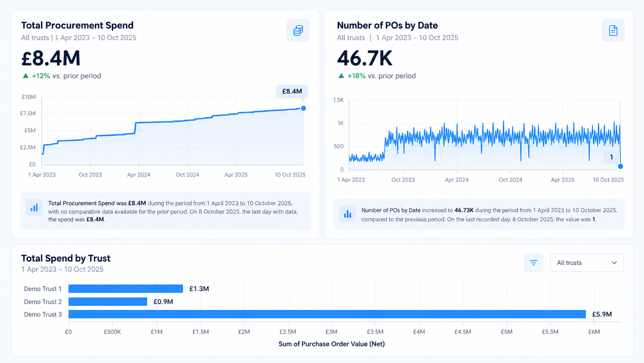Click the end data point on spend line chart
This screenshot has height=363, width=644.
[304, 108]
